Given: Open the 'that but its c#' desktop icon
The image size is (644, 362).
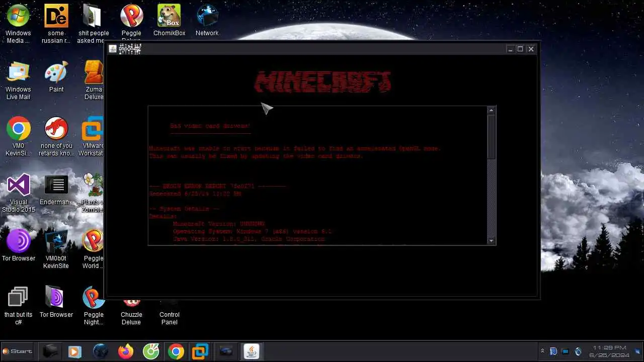Looking at the screenshot, I should pos(18,306).
